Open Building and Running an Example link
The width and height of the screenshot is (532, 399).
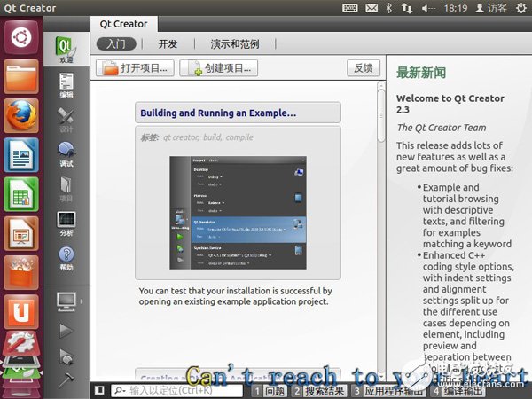click(x=218, y=113)
